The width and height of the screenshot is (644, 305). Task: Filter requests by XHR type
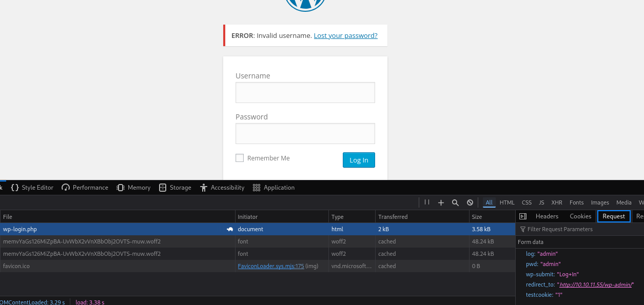(557, 202)
